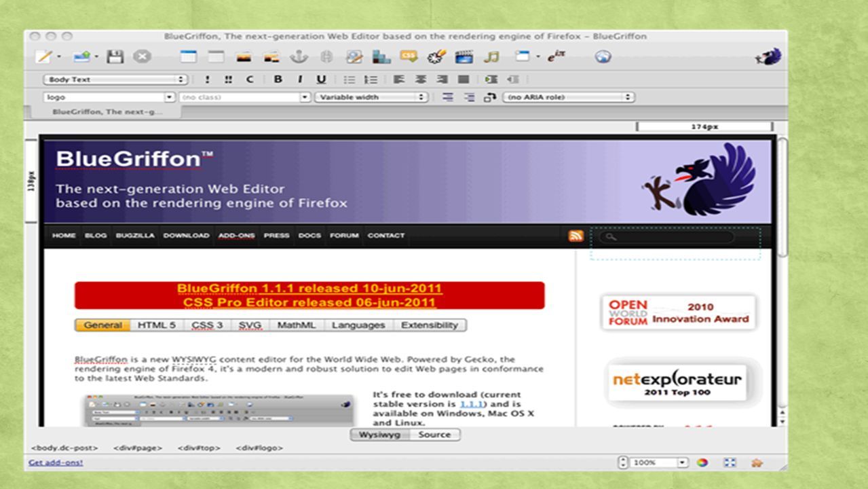Open the file-open dropdown arrow beside the folder icon
Screen dimensions: 868x489
pos(96,57)
